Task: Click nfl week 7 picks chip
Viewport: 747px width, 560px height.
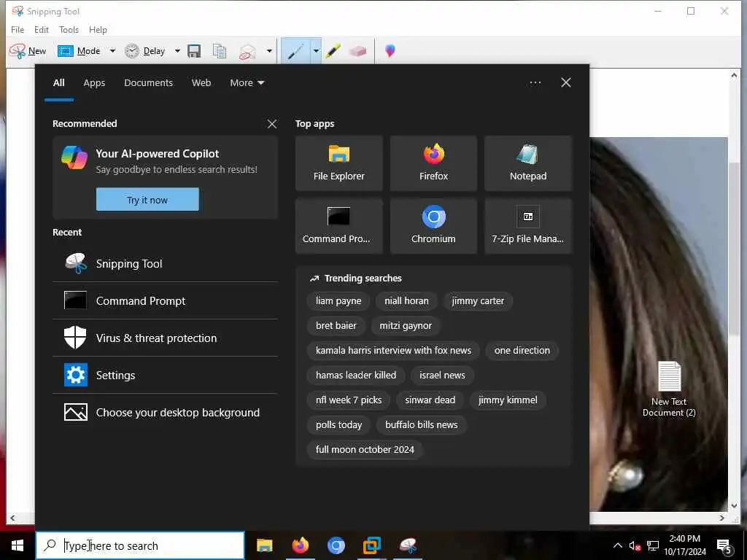Action: pos(349,400)
